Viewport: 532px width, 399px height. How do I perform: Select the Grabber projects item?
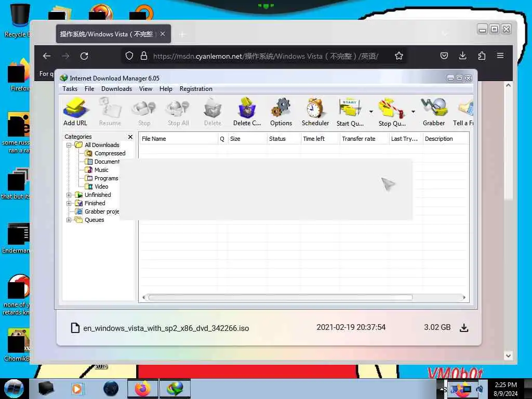pyautogui.click(x=102, y=211)
